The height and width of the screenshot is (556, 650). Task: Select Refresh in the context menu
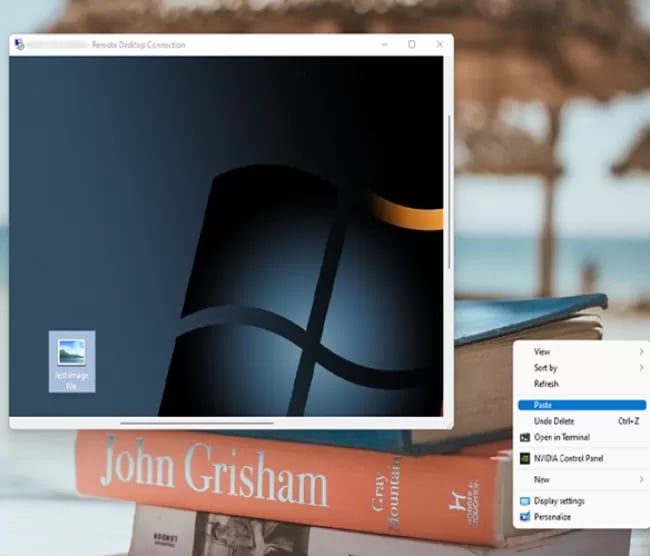[x=582, y=384]
